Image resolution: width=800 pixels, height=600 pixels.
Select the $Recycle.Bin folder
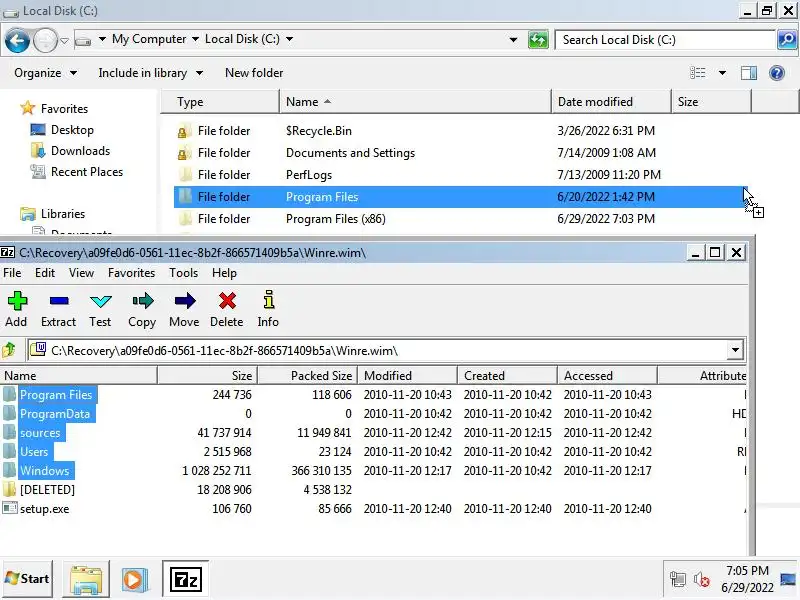[x=460, y=131]
